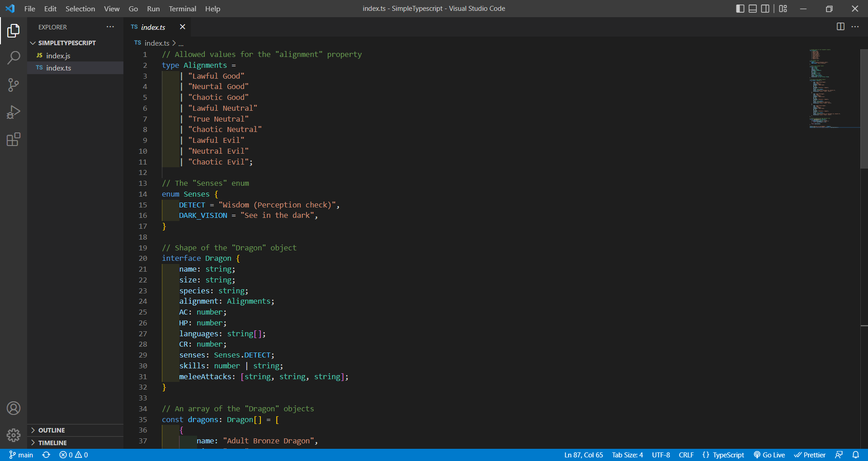Open the Accounts menu icon
The height and width of the screenshot is (461, 868).
(14, 408)
